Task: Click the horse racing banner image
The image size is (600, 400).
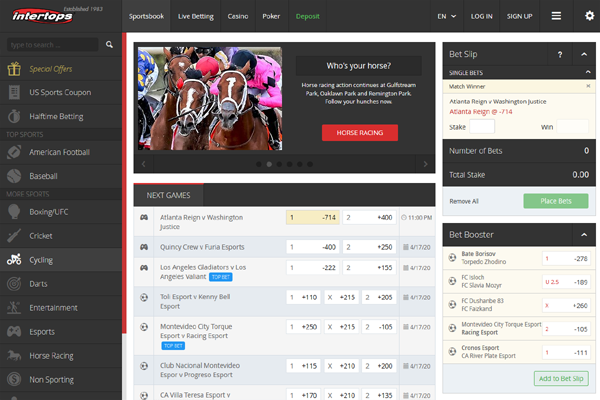Action: tap(210, 98)
